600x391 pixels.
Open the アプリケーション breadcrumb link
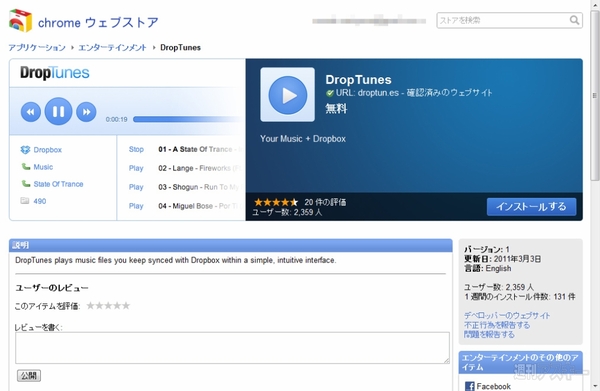coord(37,47)
